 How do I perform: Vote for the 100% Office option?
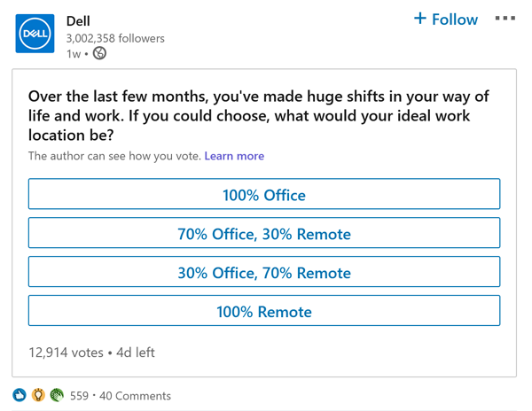tap(264, 195)
